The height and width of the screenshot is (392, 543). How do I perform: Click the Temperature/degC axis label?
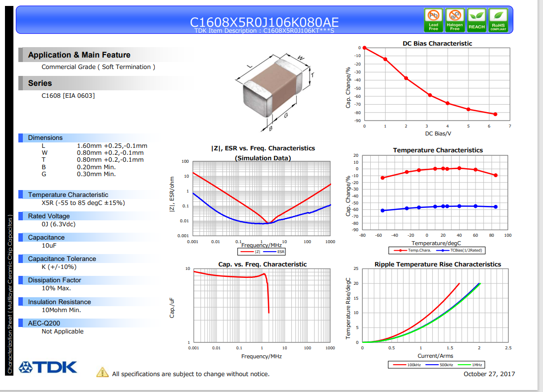[436, 243]
